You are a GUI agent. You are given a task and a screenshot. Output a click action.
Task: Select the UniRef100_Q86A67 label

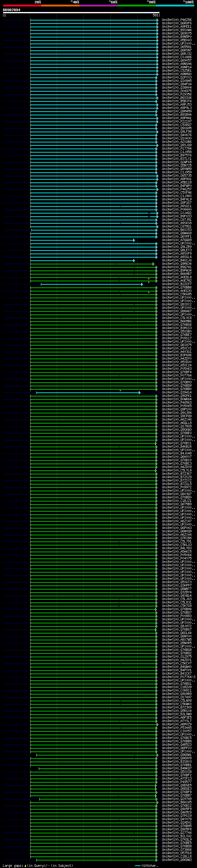coord(177,311)
